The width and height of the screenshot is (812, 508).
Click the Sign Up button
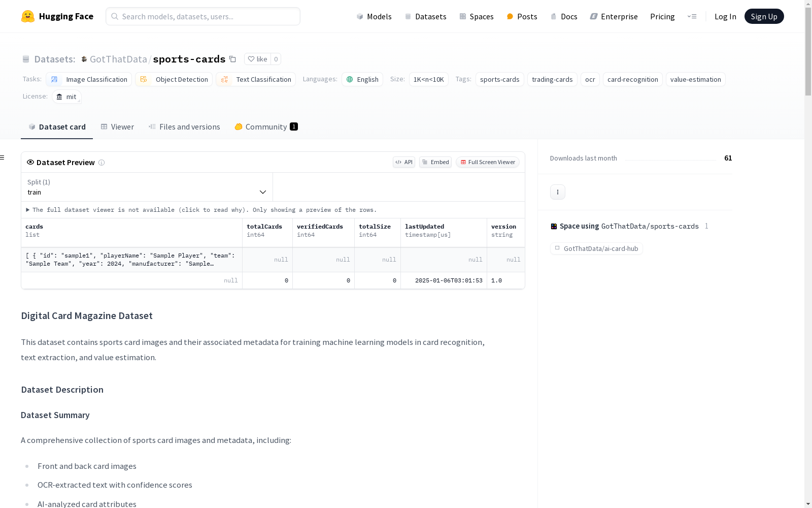pos(764,16)
